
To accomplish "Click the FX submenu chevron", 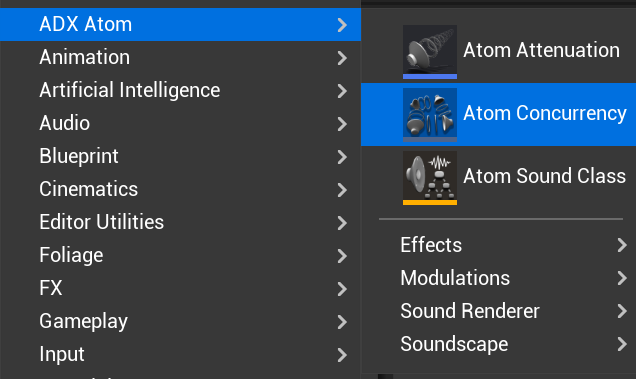I will 342,289.
